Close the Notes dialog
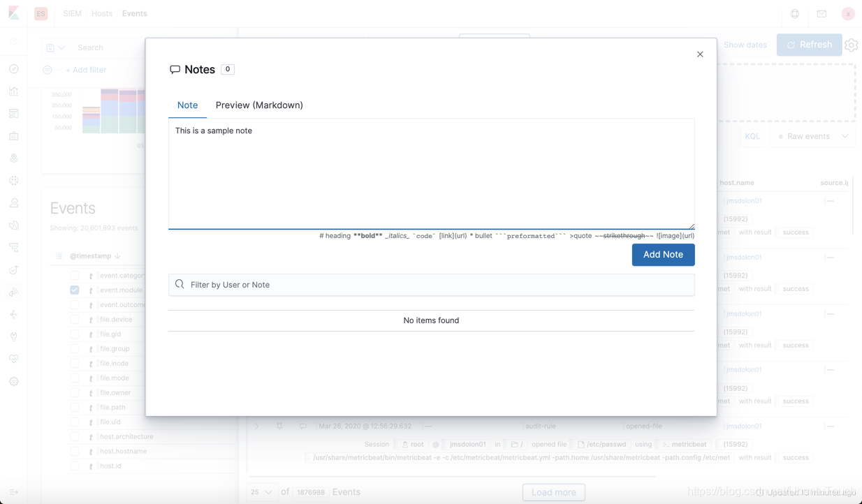Viewport: 862px width, 504px height. point(700,54)
